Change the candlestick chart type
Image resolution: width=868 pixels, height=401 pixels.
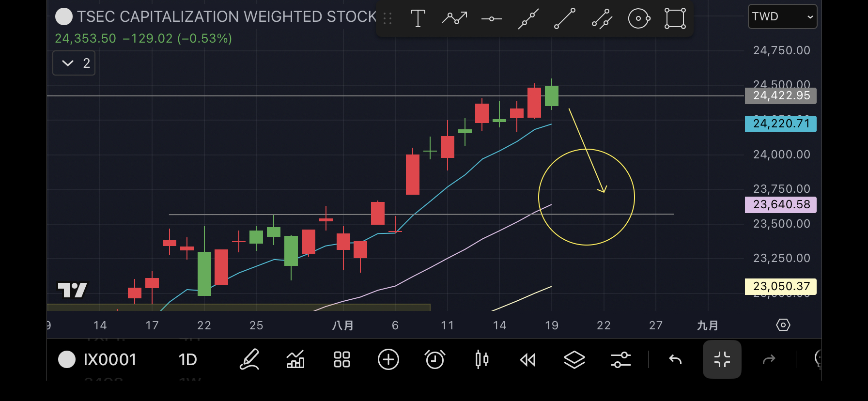tap(481, 360)
